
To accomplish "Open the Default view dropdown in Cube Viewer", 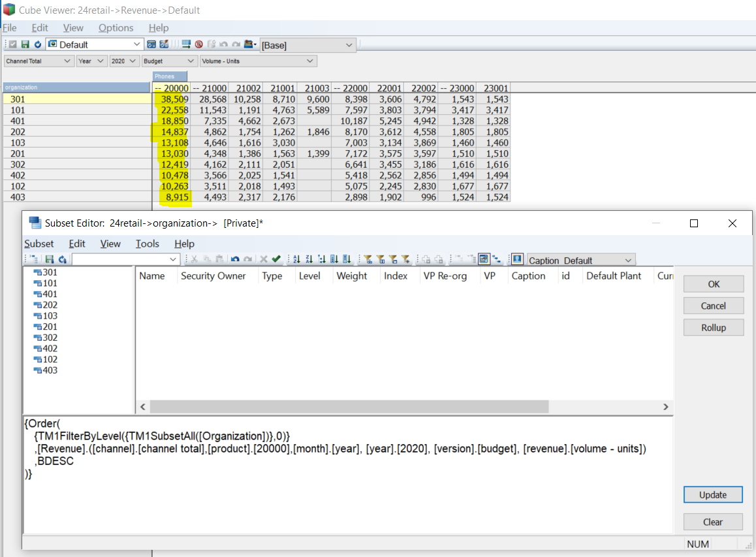I will tap(136, 44).
